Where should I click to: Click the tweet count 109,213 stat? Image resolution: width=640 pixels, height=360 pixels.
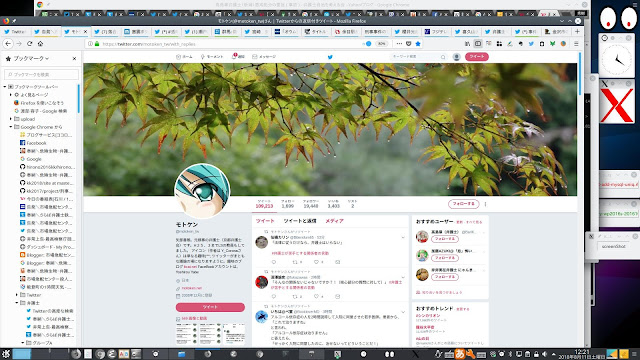264,204
